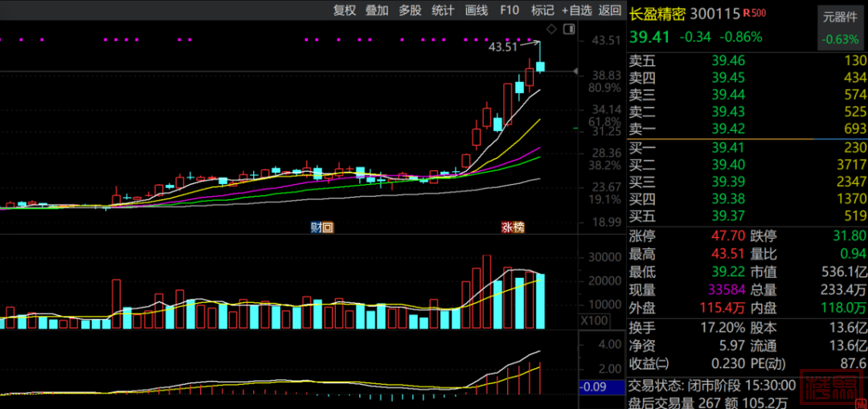The width and height of the screenshot is (868, 409).
Task: Click the 财 financial marker icon
Action: [x=317, y=227]
